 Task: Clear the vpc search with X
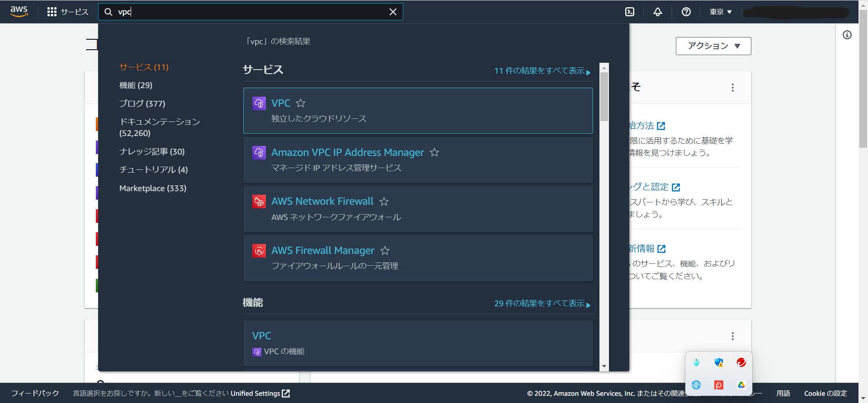pos(393,12)
